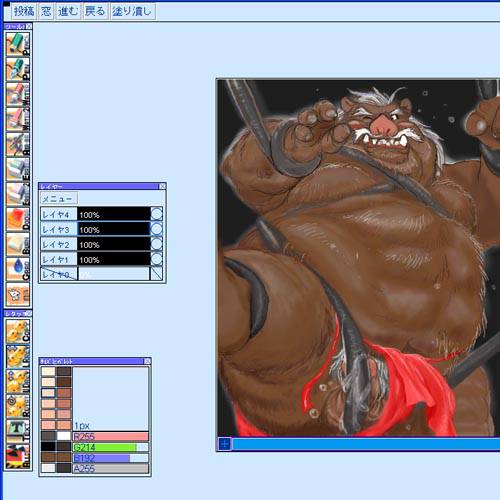
Task: Choose the Gradient water-drop tool
Action: (x=18, y=269)
